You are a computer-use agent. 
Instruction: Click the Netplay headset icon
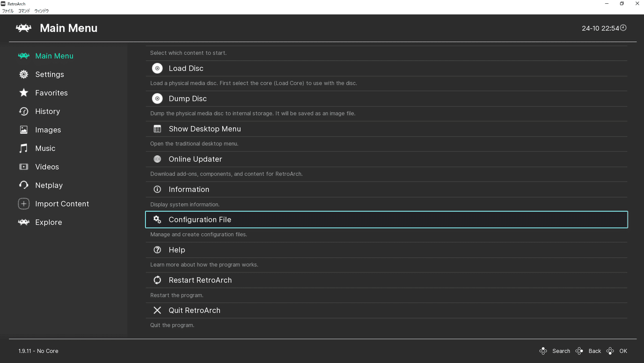click(24, 185)
